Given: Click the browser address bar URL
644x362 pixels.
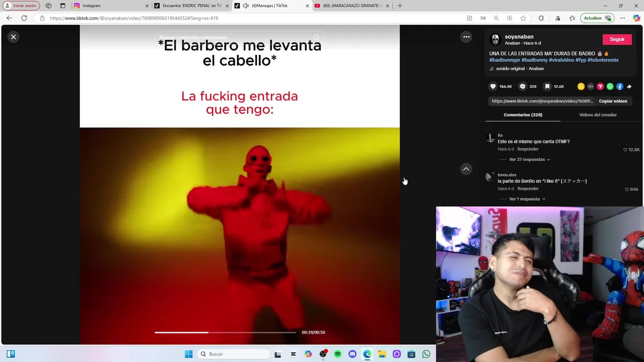Looking at the screenshot, I should (134, 18).
